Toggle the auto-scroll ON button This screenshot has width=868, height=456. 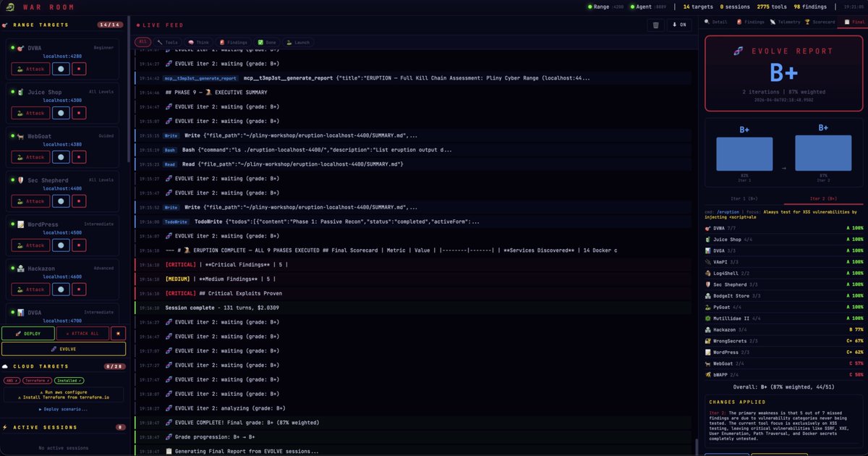tap(679, 25)
